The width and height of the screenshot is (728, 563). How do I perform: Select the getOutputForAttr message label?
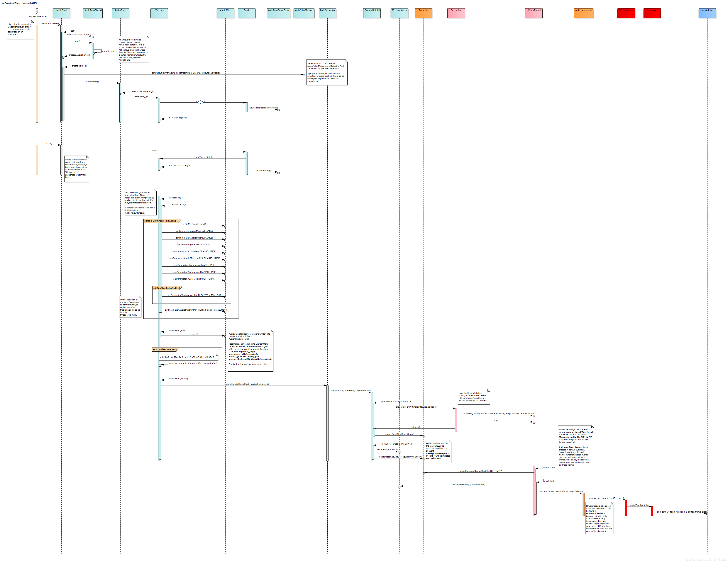pos(186,73)
